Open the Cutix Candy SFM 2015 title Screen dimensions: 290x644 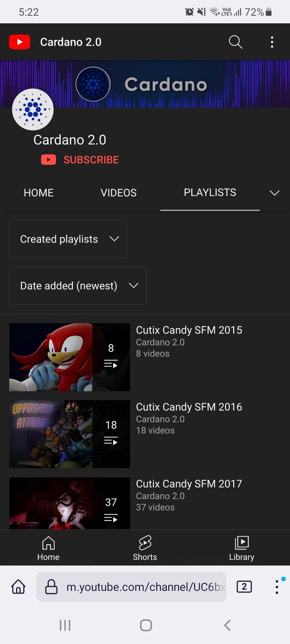[189, 330]
